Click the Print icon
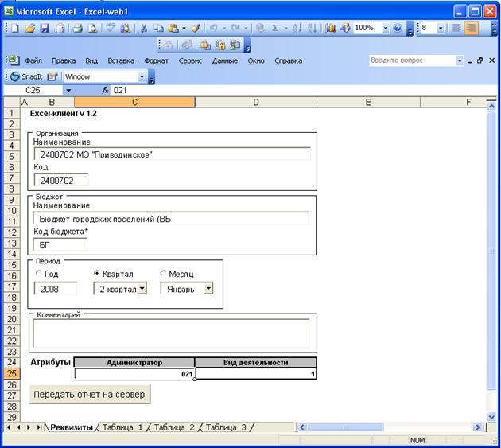The height and width of the screenshot is (448, 501). tap(78, 28)
